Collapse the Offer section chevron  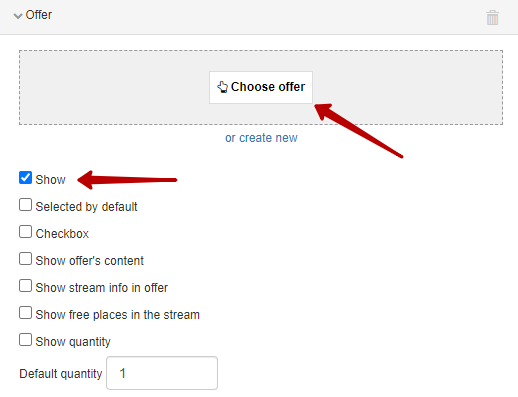pos(18,16)
